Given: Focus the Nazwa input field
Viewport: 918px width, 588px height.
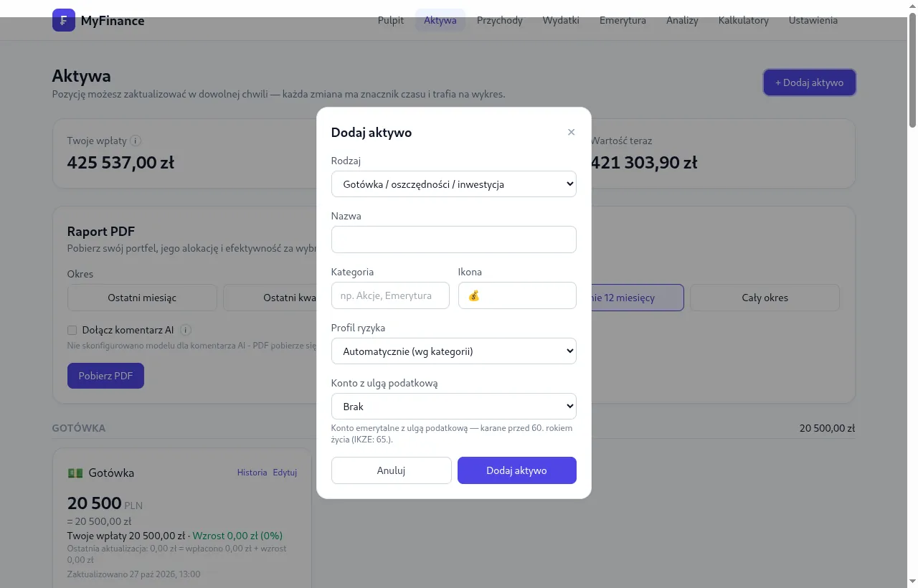Looking at the screenshot, I should (x=454, y=240).
